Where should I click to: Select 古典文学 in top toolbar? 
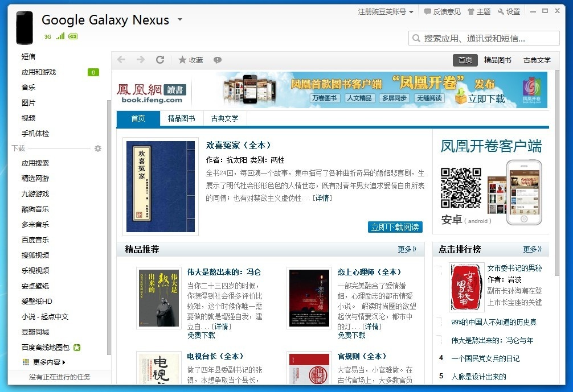tap(537, 60)
